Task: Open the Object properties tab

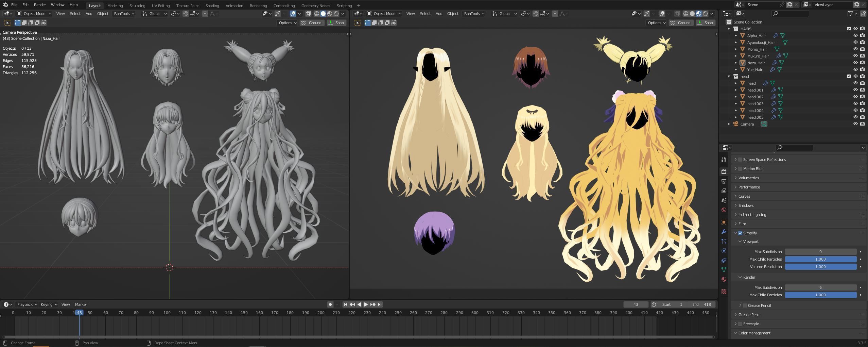Action: [724, 222]
